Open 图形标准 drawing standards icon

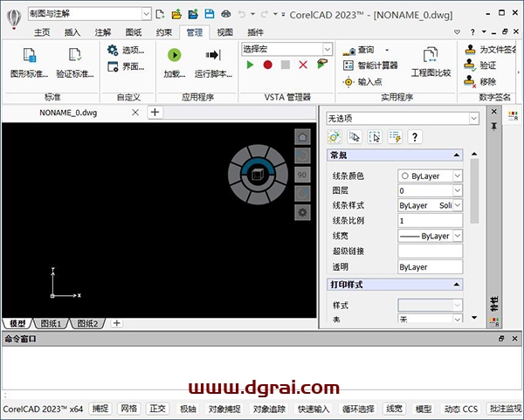[x=30, y=55]
